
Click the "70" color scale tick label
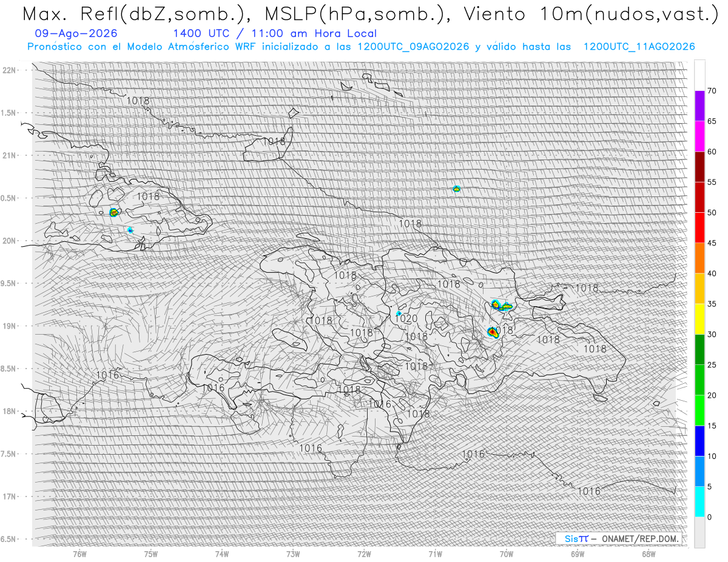(712, 91)
